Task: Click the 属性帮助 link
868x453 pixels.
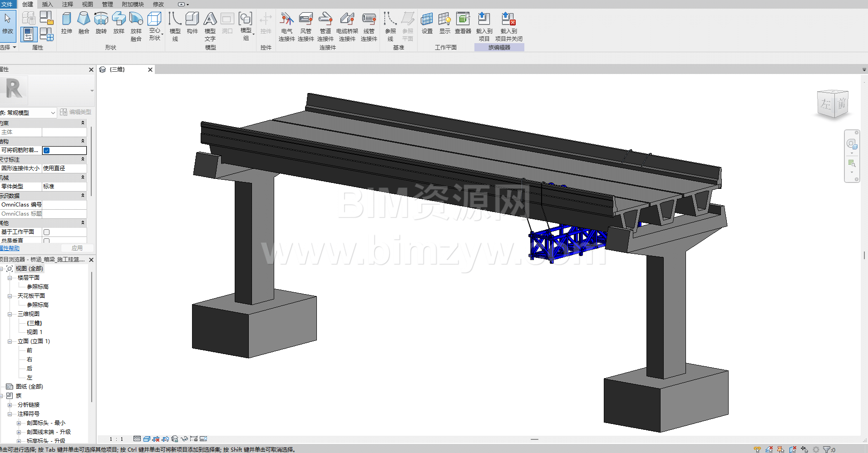Action: click(10, 248)
